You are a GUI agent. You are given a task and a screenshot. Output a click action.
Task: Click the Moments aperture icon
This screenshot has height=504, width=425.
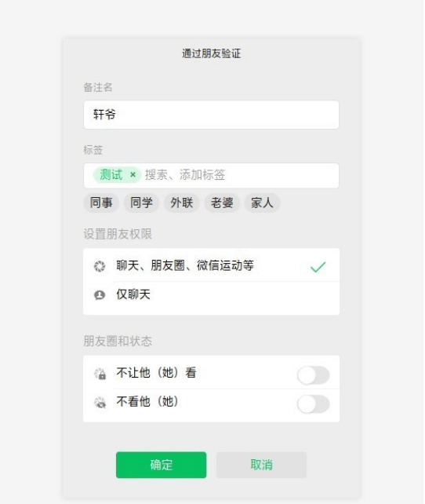100,266
